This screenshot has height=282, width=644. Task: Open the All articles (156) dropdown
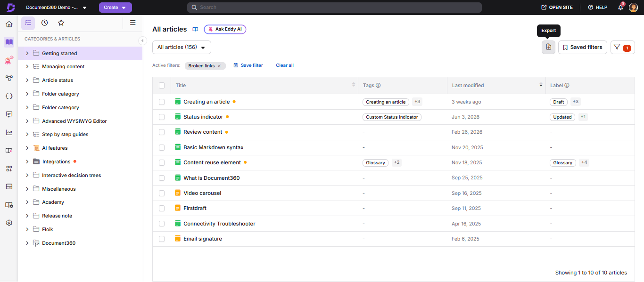182,47
